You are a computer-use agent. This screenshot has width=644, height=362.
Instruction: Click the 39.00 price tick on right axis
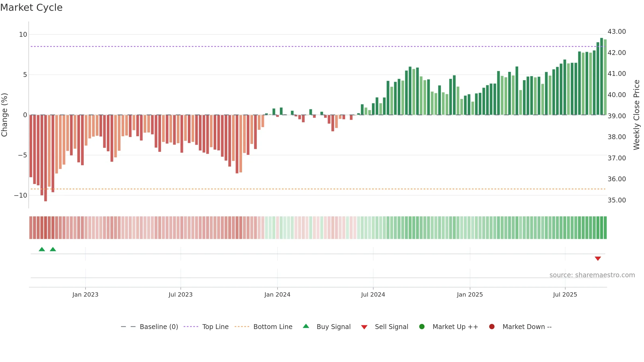pos(617,116)
